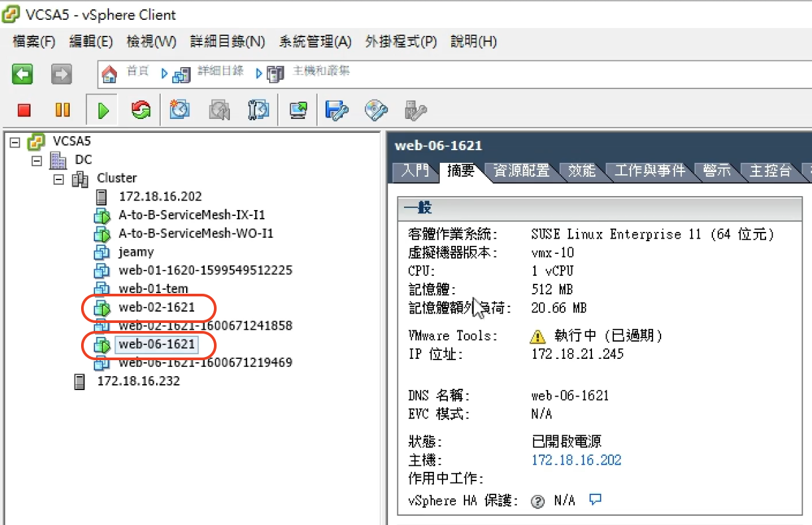
Task: Click the 已開啟電源 status text
Action: click(567, 441)
